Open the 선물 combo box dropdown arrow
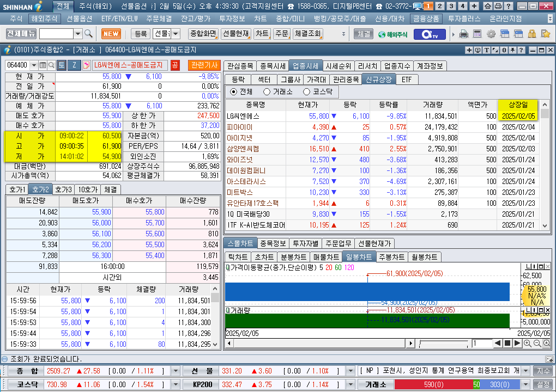Screen dimensions: 556x392 point(176,34)
